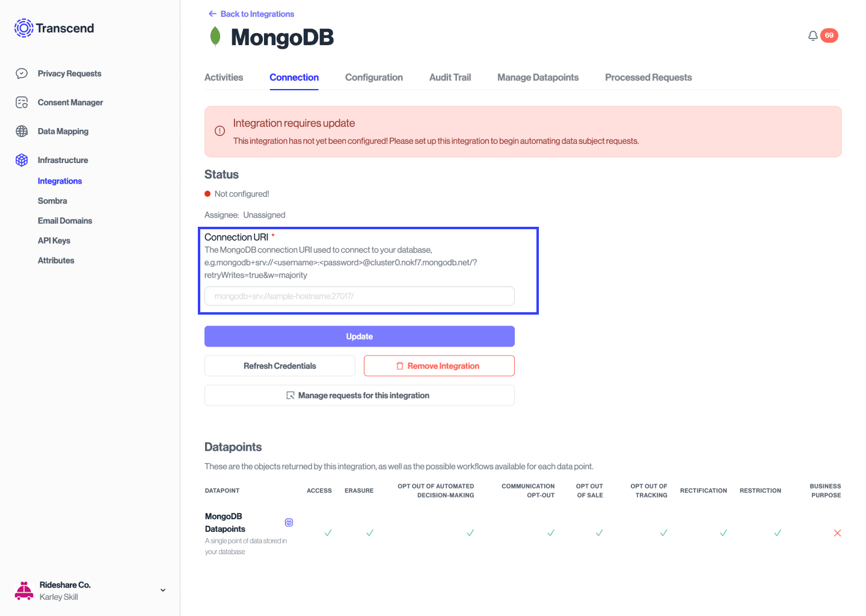Select the Consent Manager icon in sidebar
866x616 pixels.
pos(22,102)
